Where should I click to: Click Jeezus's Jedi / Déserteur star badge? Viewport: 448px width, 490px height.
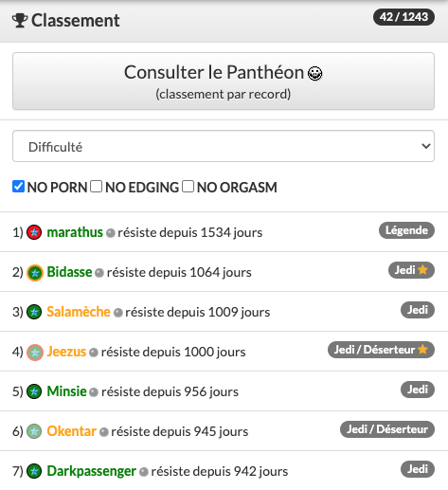381,350
